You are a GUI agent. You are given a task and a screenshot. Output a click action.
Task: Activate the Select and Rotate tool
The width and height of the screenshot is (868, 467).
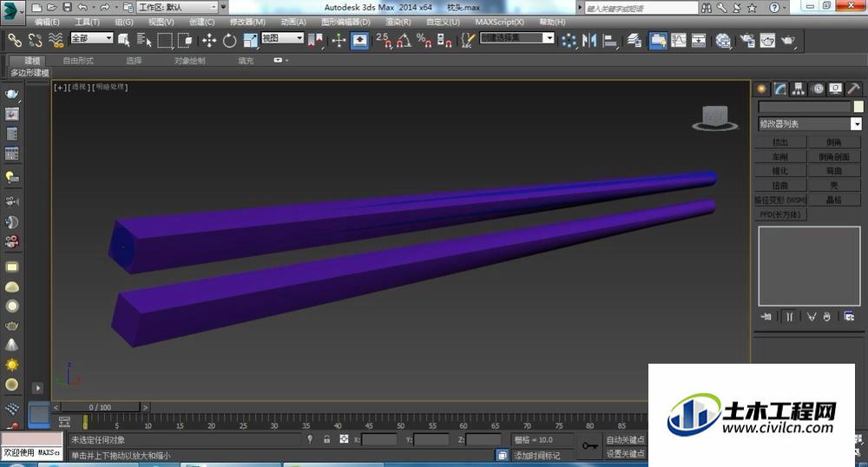[x=230, y=40]
